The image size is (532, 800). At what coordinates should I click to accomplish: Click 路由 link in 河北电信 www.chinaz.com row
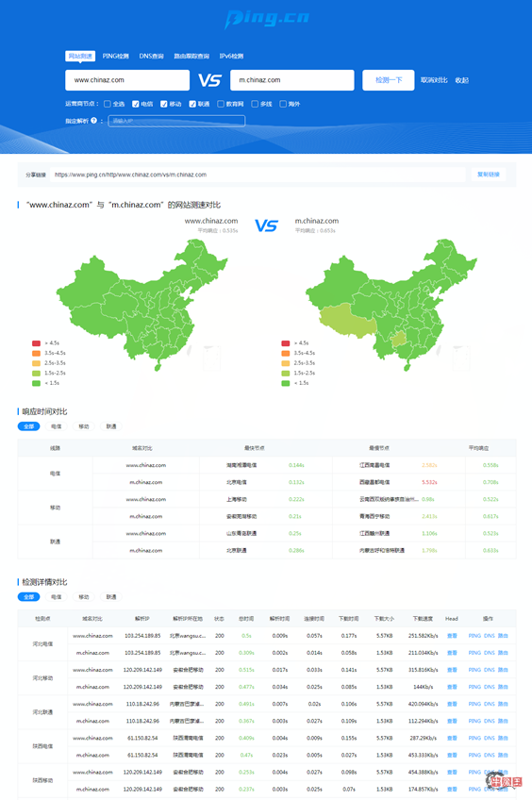[x=503, y=636]
